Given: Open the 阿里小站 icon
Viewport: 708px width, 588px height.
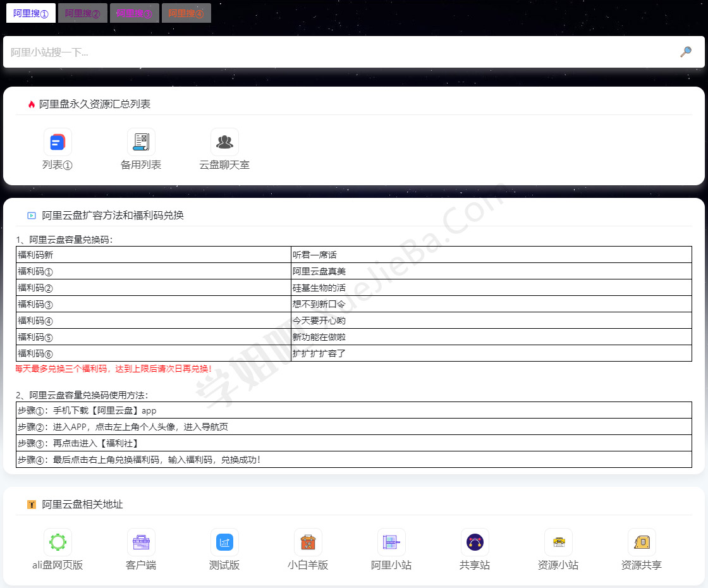Looking at the screenshot, I should [391, 542].
